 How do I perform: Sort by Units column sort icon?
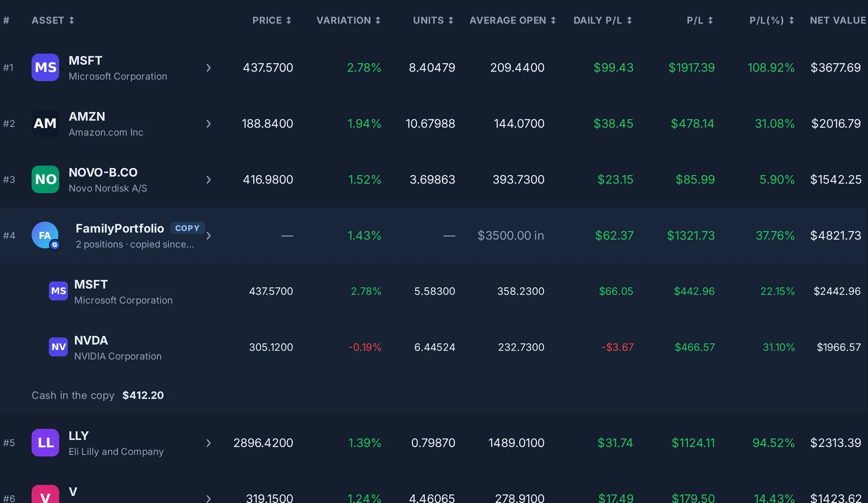pyautogui.click(x=451, y=20)
